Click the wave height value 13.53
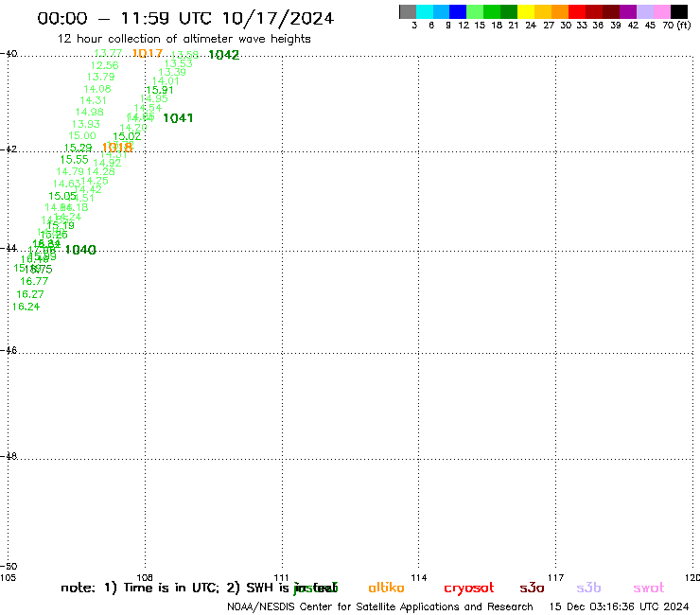Viewport: 700px width, 615px height. point(179,63)
